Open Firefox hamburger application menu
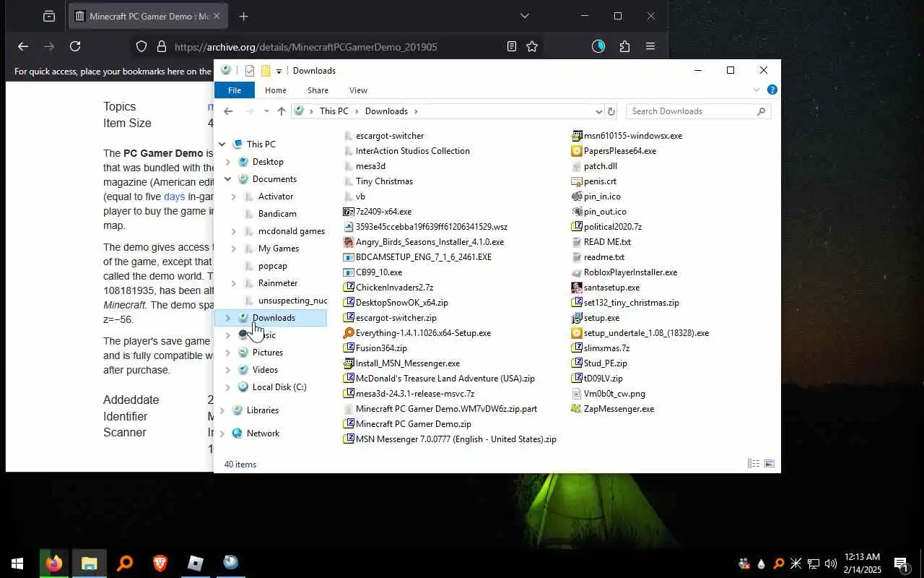This screenshot has width=924, height=578. tap(650, 46)
